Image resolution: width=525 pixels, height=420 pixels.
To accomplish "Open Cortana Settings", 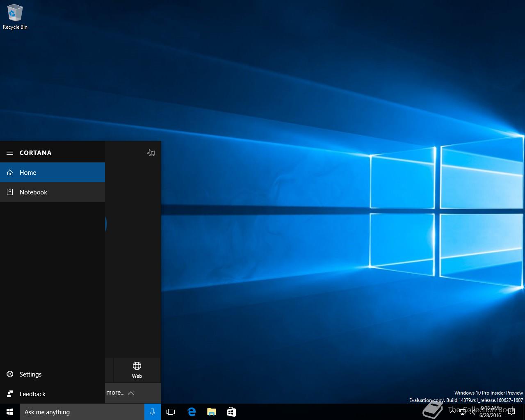I will point(30,374).
